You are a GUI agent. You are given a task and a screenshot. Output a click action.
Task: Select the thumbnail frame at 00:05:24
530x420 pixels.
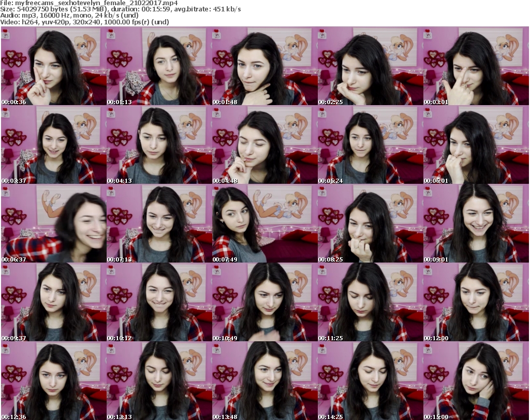click(x=370, y=144)
